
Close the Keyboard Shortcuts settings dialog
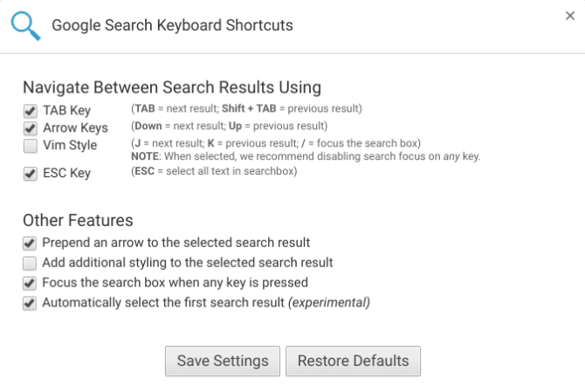(570, 16)
